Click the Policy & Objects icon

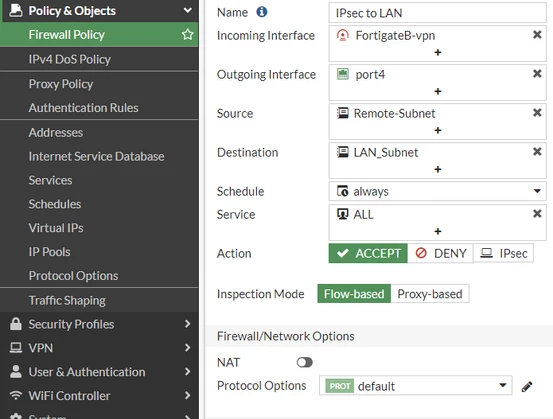16,10
